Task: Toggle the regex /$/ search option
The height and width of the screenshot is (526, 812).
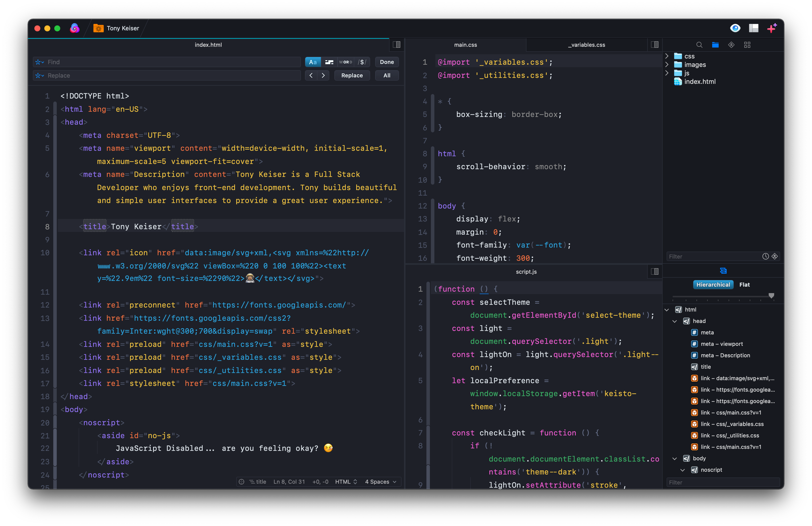Action: [x=362, y=62]
